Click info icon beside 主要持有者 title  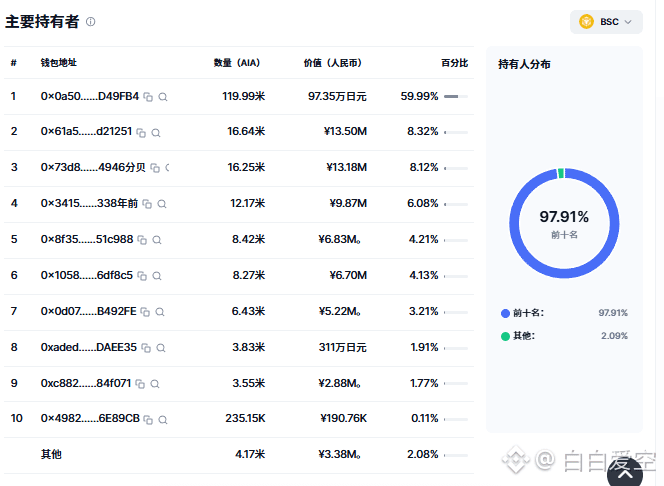click(x=91, y=22)
